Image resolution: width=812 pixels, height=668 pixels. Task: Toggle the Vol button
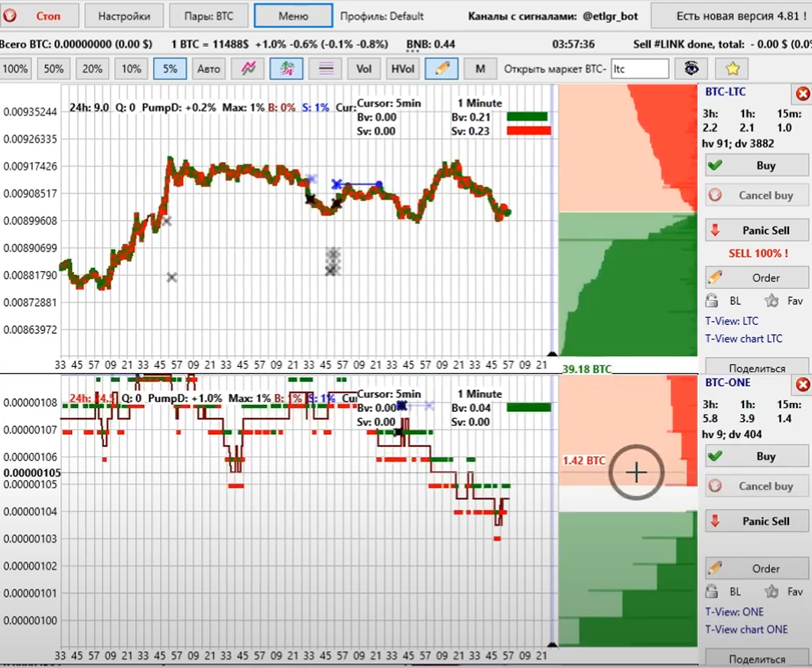(364, 69)
